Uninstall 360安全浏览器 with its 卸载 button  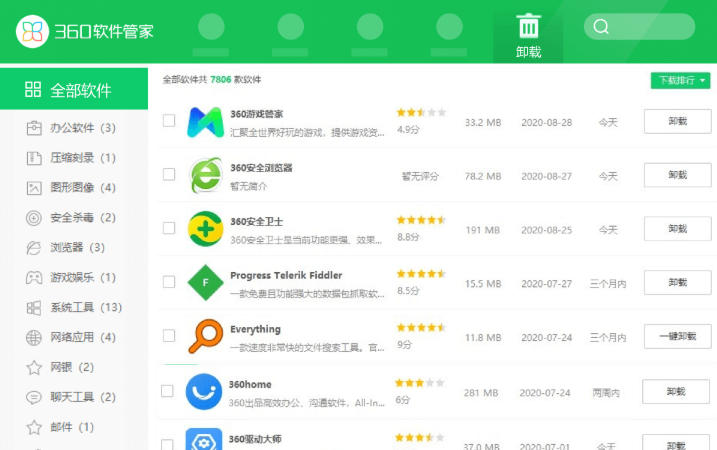pyautogui.click(x=677, y=175)
